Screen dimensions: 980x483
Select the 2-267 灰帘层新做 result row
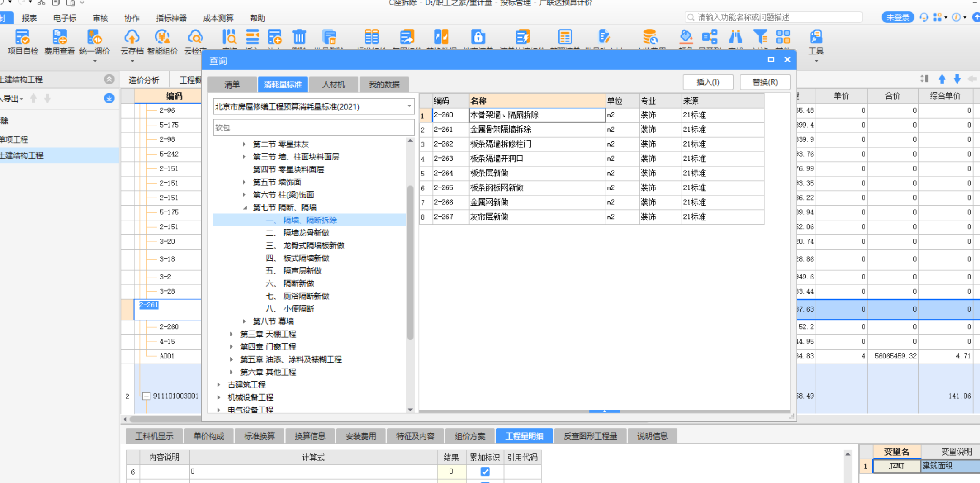click(x=592, y=217)
